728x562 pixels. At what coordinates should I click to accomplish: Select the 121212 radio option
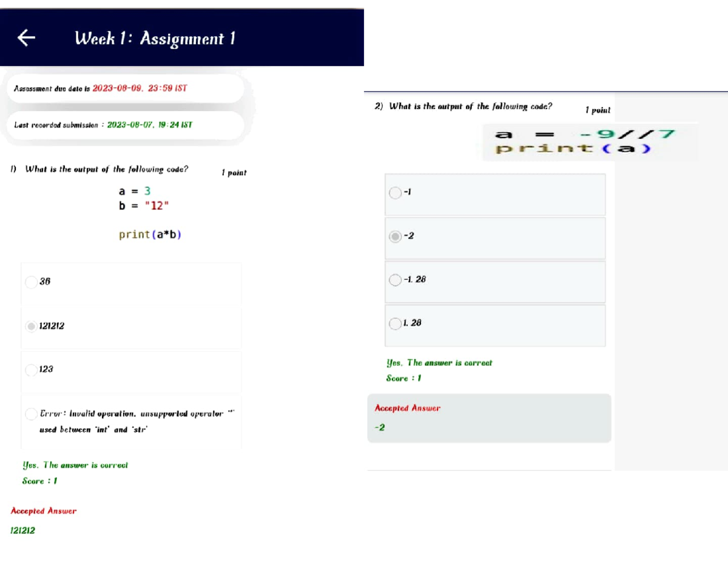pyautogui.click(x=32, y=326)
